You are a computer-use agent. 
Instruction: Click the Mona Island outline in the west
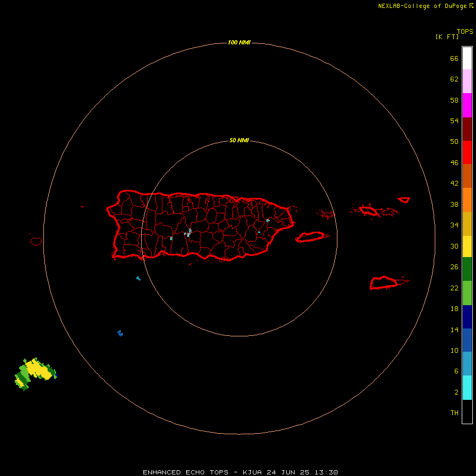tap(36, 241)
